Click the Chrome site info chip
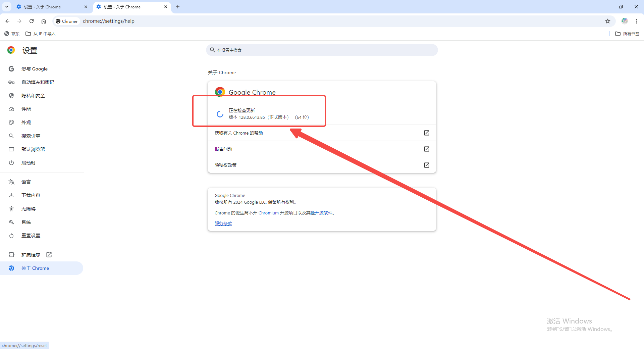 (67, 21)
